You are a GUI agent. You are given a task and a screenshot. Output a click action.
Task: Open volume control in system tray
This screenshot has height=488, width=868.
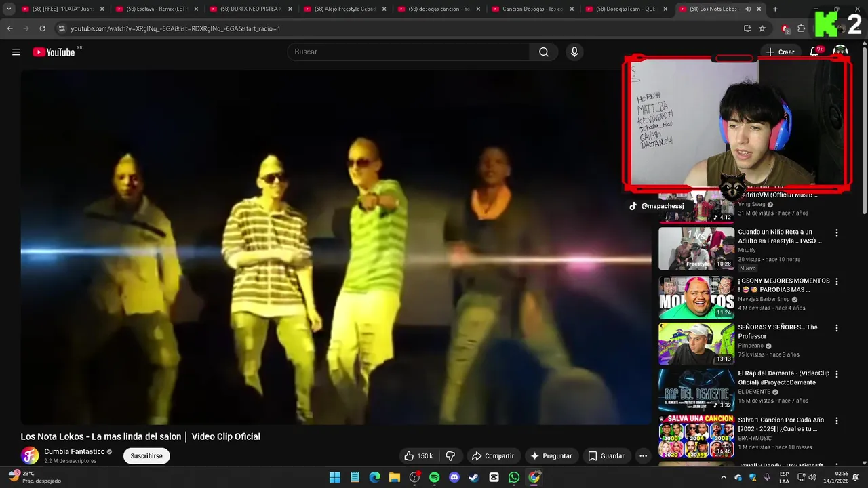pos(812,477)
